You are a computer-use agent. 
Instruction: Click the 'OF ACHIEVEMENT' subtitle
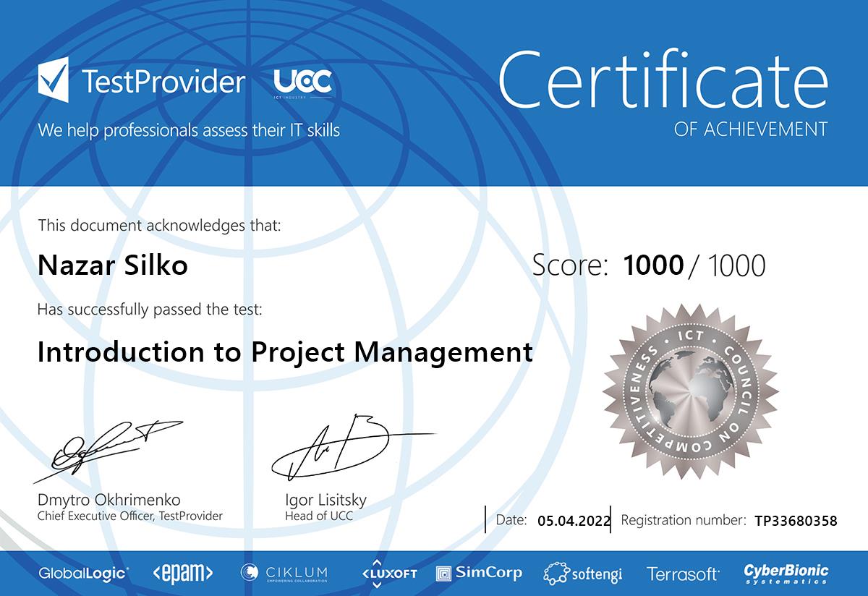pyautogui.click(x=751, y=129)
